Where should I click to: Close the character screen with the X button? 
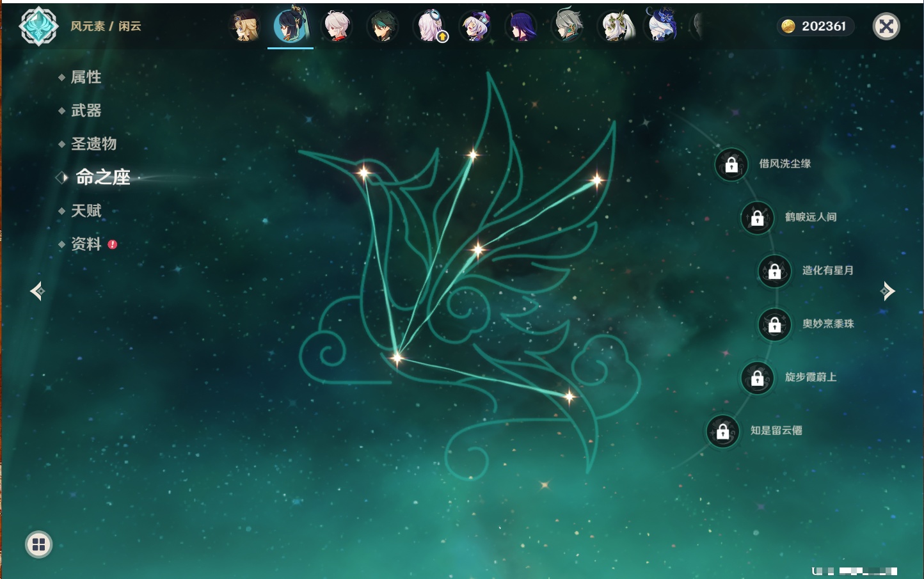(886, 26)
